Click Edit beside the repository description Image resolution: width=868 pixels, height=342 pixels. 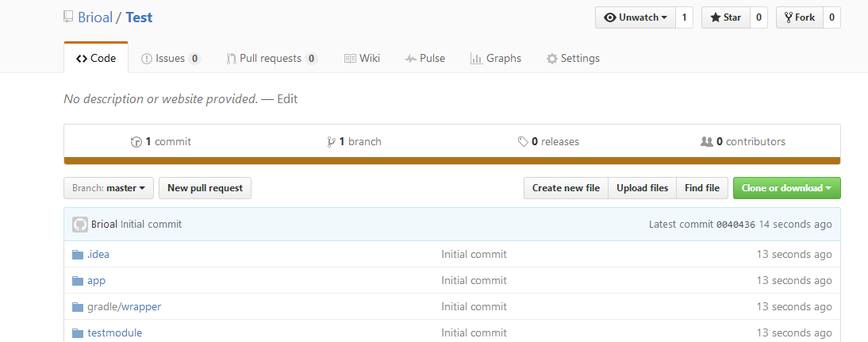pos(287,99)
